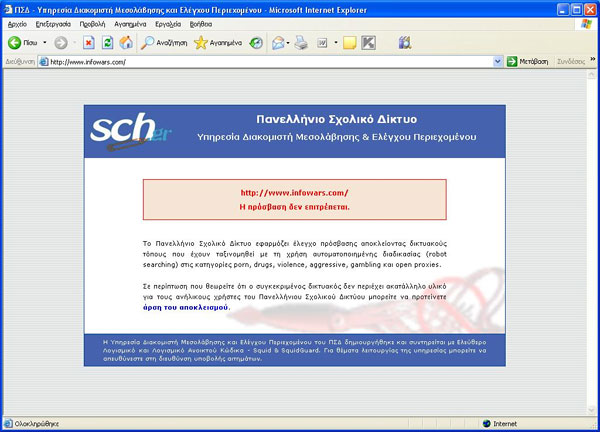Click the Μετάβαση (Go) button
Viewport: 600px width, 432px height.
(527, 62)
